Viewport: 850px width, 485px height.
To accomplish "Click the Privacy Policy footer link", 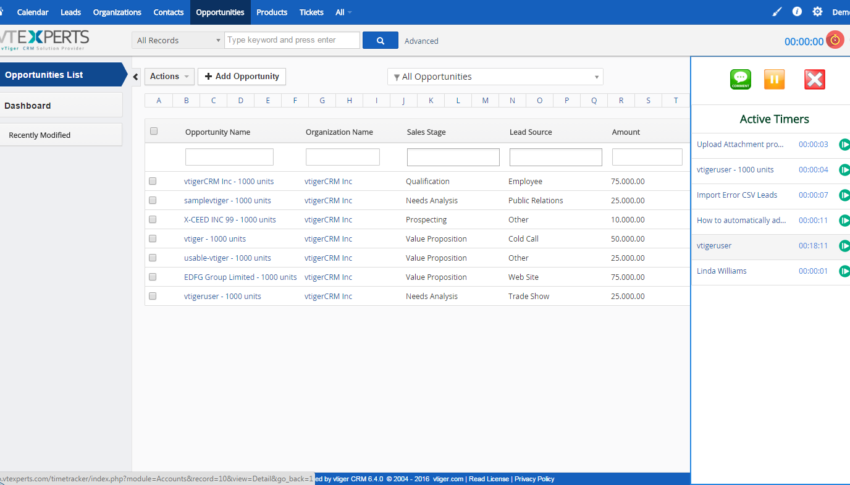I will pyautogui.click(x=534, y=479).
